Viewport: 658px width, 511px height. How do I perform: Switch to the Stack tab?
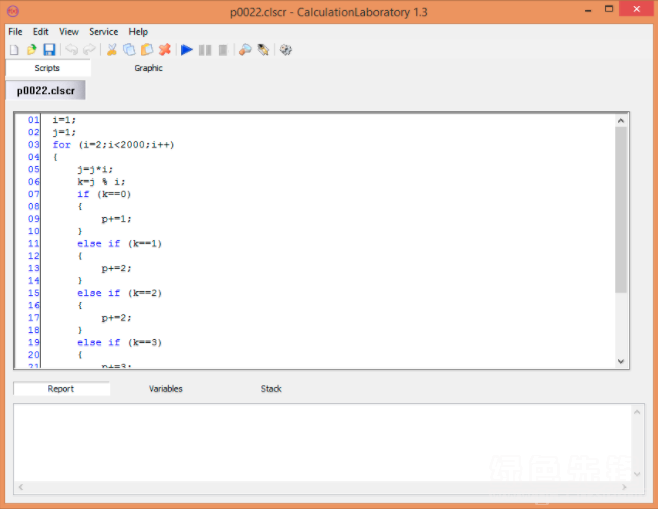271,388
